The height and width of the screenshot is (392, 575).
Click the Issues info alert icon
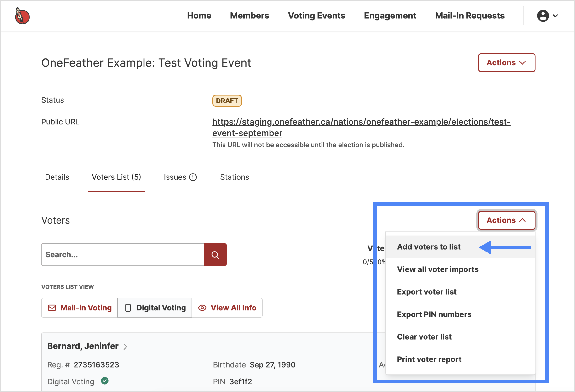(x=193, y=177)
